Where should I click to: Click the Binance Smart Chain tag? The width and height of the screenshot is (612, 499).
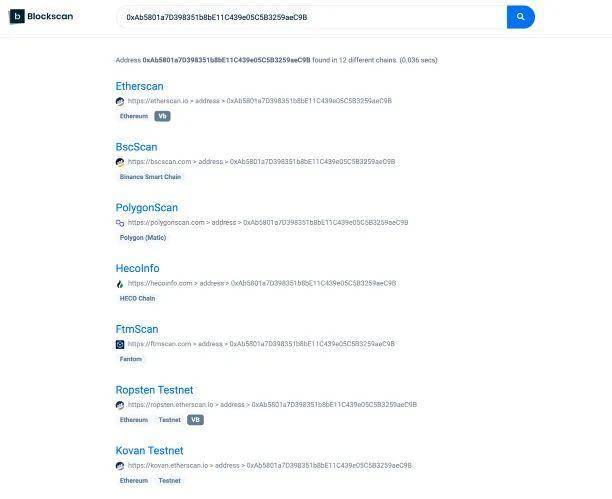[x=150, y=177]
